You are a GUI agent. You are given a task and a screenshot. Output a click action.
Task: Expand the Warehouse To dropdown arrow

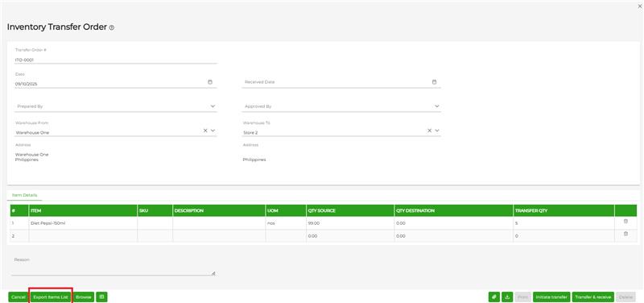pos(437,131)
